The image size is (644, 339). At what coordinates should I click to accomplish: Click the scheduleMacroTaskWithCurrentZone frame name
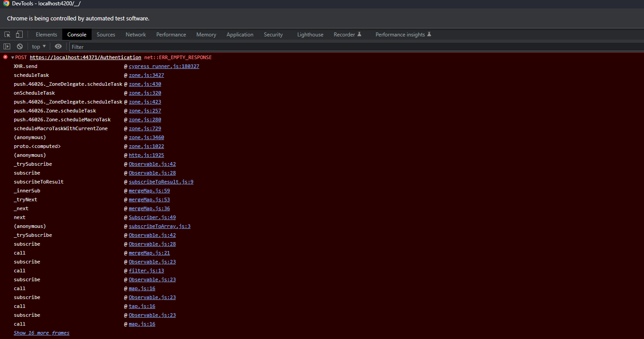pos(60,128)
